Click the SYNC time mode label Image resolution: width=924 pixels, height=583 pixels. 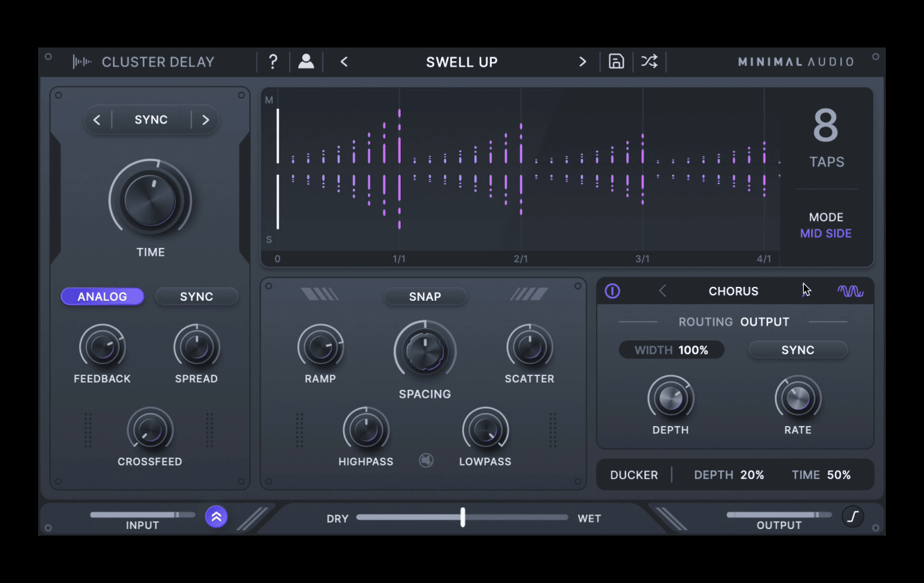tap(151, 120)
